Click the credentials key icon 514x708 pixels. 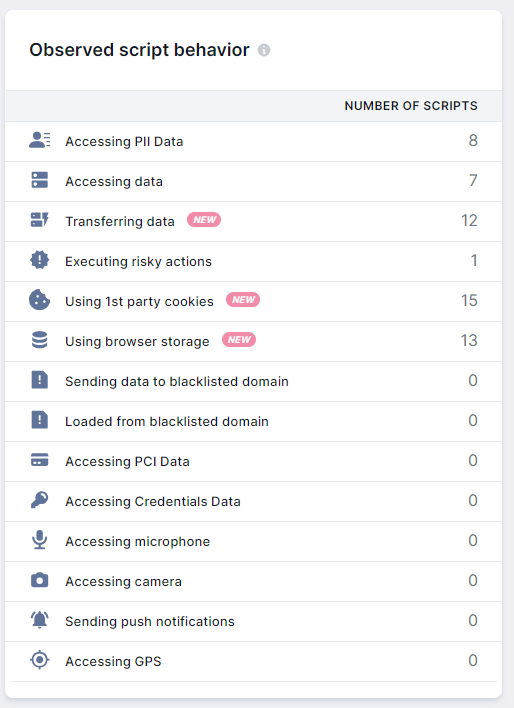coord(40,500)
